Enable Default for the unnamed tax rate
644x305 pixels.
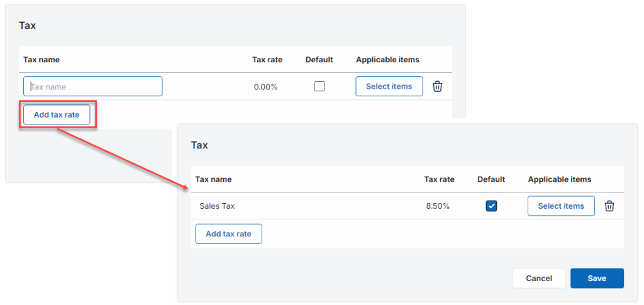click(319, 87)
